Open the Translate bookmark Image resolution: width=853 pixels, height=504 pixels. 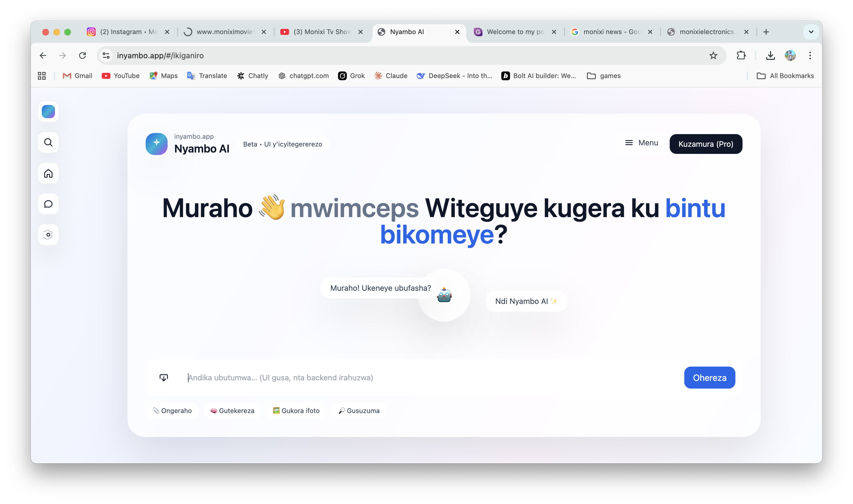(207, 76)
